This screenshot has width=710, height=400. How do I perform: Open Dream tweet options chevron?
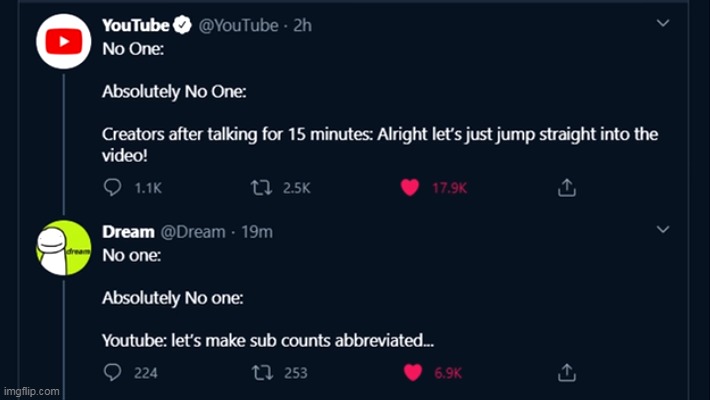(662, 230)
